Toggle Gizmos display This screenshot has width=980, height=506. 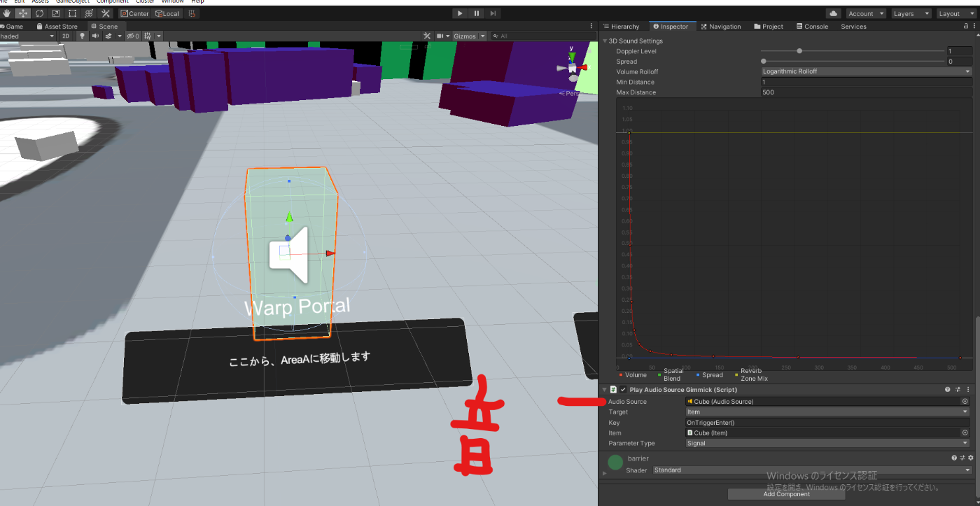[x=465, y=36]
